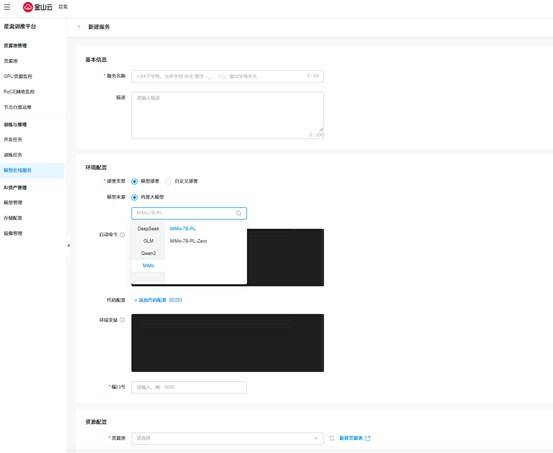Pick MiMo-7B-RL-Zero from model list

[188, 241]
